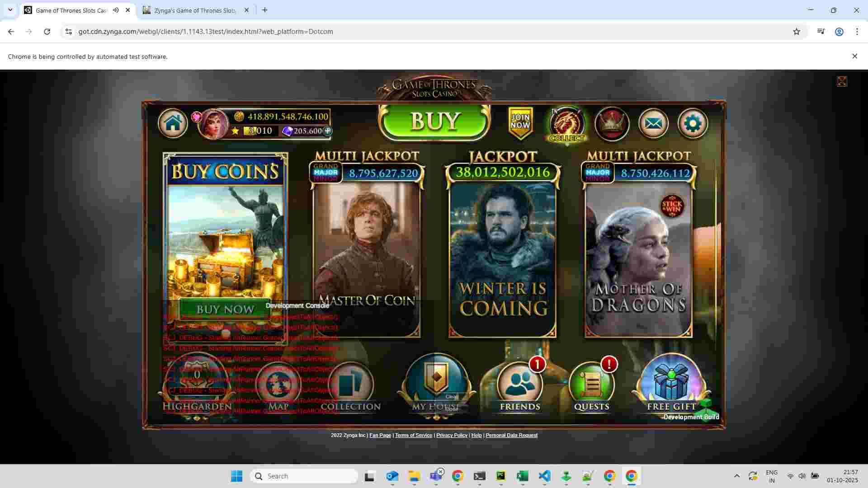The image size is (868, 488).
Task: Show hidden system tray icons chevron
Action: (x=736, y=476)
